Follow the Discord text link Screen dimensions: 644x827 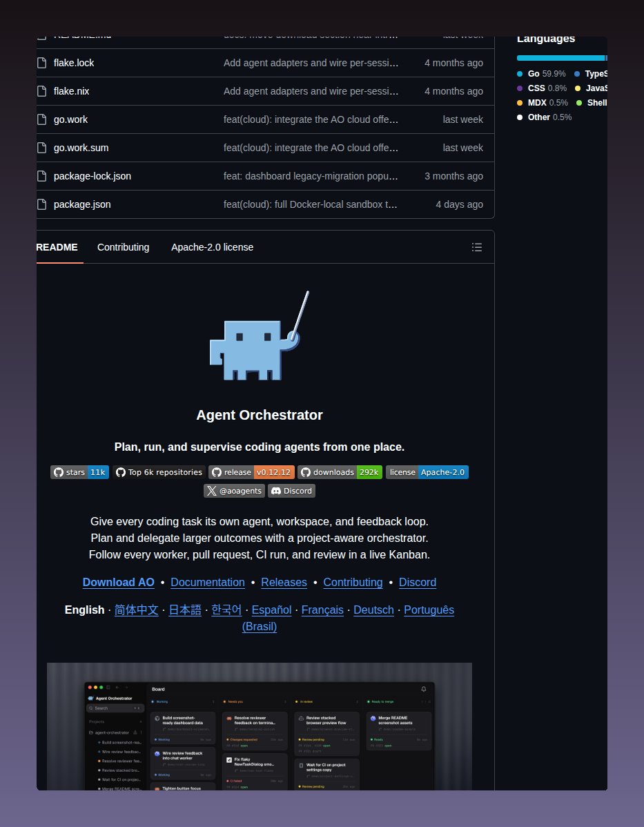click(x=417, y=582)
